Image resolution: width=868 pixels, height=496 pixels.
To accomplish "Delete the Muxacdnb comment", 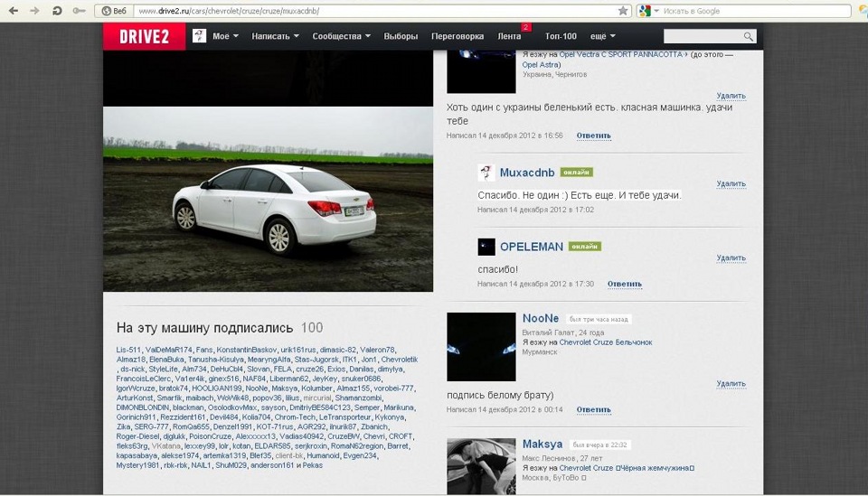I will [x=731, y=183].
